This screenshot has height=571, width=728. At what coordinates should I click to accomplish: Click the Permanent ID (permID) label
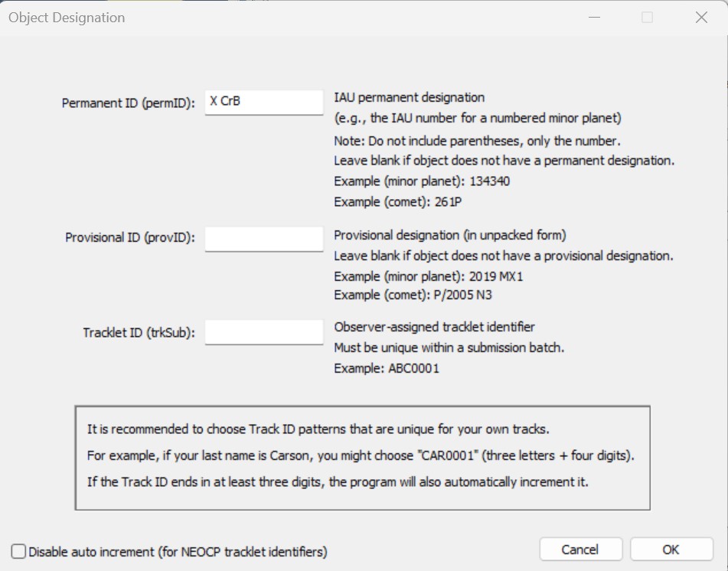point(128,103)
